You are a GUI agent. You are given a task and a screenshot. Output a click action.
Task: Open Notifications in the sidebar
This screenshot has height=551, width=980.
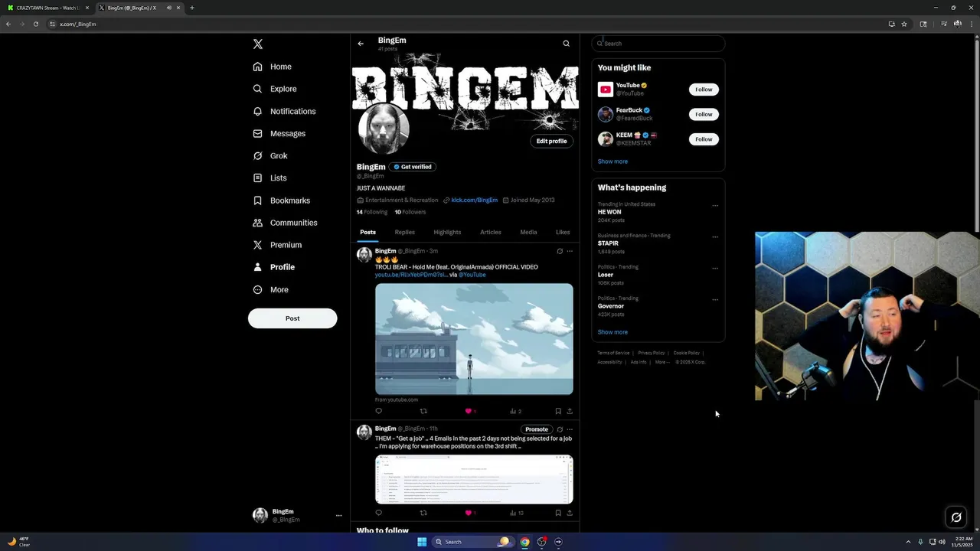pos(284,111)
